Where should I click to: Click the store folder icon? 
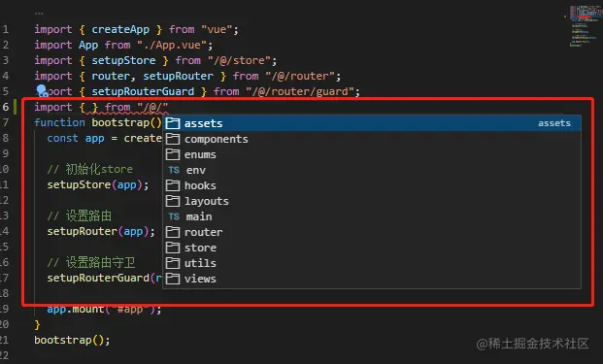[173, 248]
